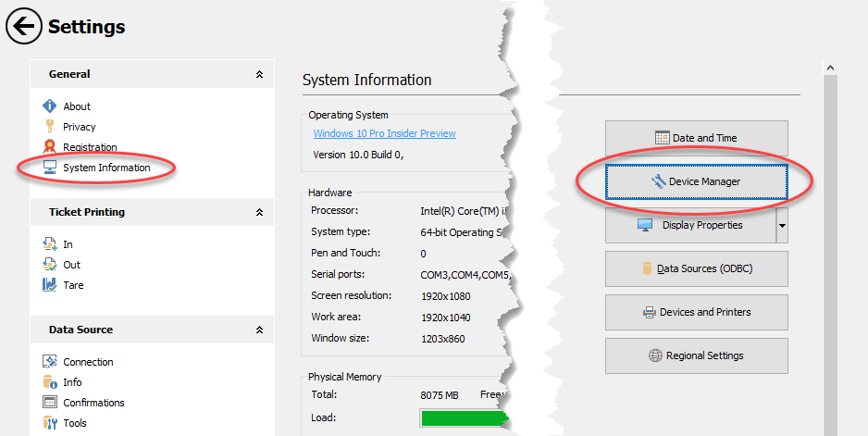The width and height of the screenshot is (868, 436).
Task: Open the Display Properties dropdown arrow
Action: (782, 225)
